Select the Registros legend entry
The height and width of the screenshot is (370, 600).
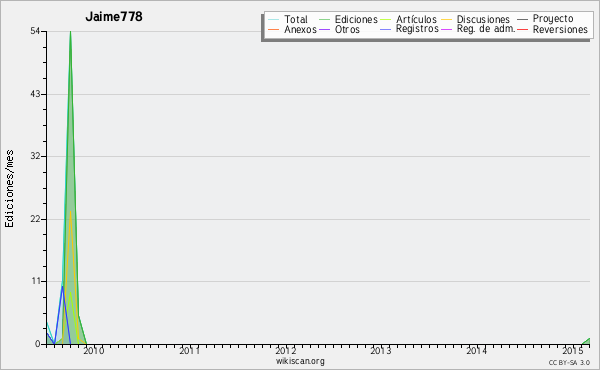417,29
